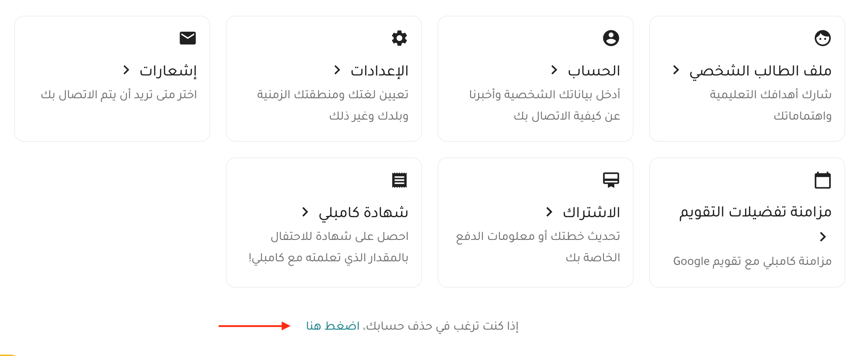The width and height of the screenshot is (868, 356).
Task: Click the subscription card icon above الاشتراك
Action: click(x=611, y=180)
